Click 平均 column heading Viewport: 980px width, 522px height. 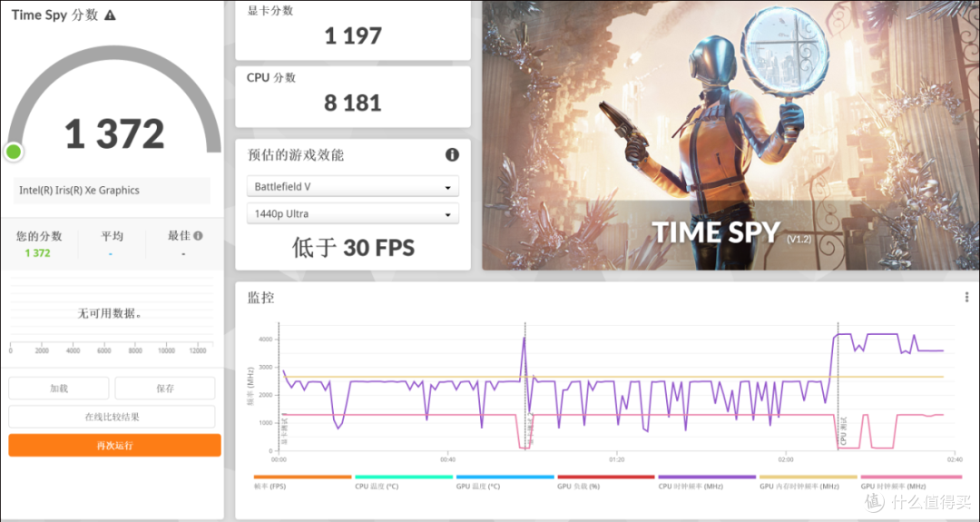(x=112, y=236)
